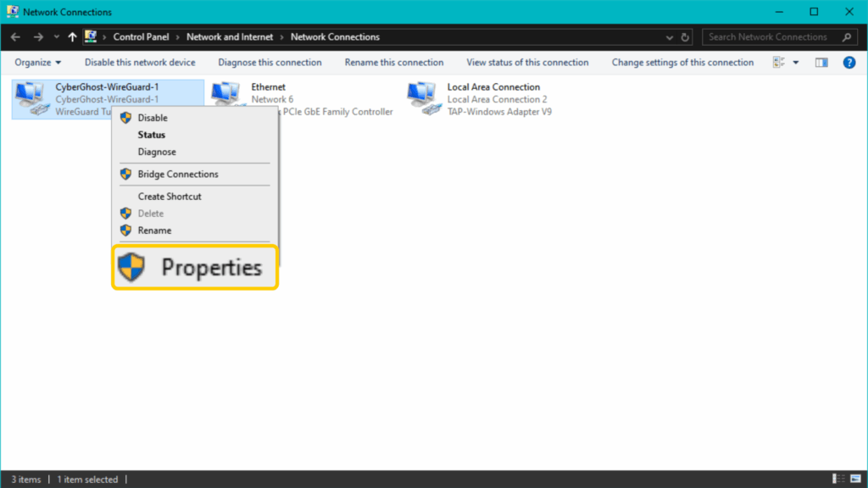
Task: Minimize the Network Connections window
Action: (779, 12)
